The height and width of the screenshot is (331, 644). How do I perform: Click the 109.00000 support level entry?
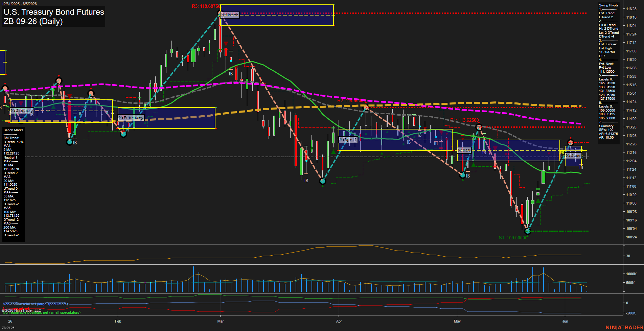pyautogui.click(x=607, y=111)
